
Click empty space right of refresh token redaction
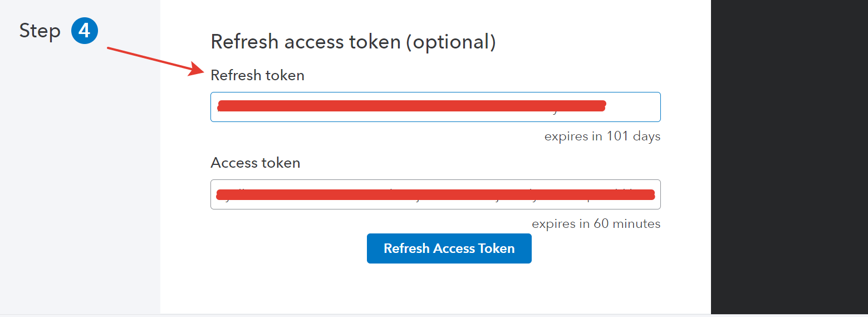tap(634, 107)
